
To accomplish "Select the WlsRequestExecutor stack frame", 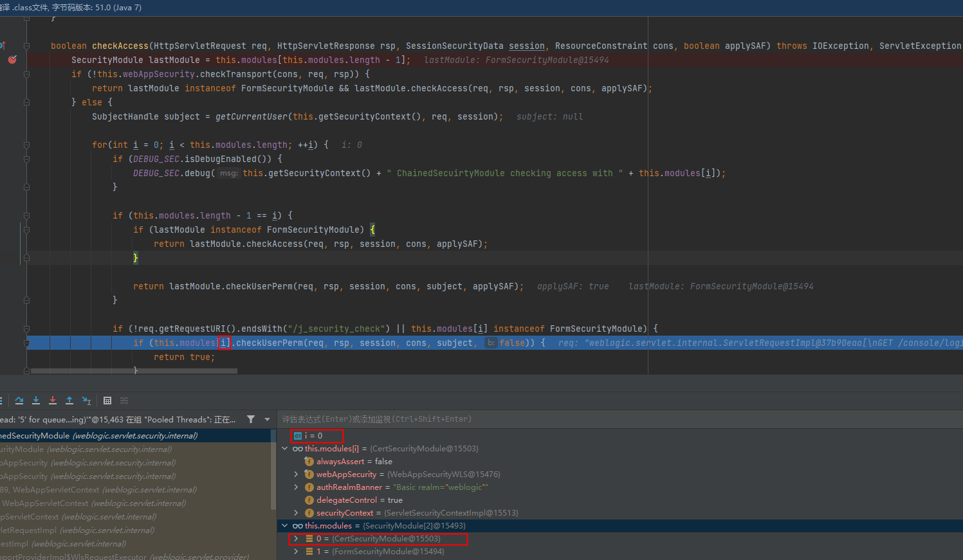I will (x=136, y=557).
